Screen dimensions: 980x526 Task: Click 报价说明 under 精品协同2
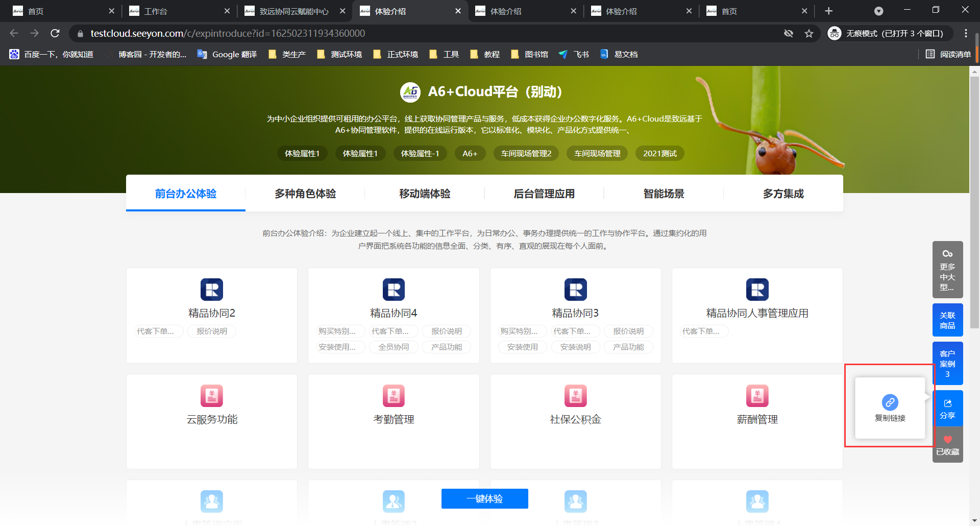pos(212,331)
